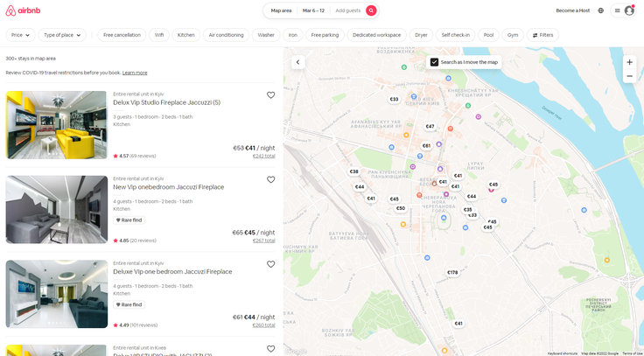The image size is (644, 356).
Task: Open Delux Vip Studio Fireplace Jaccuzzi (5) title
Action: pos(167,102)
